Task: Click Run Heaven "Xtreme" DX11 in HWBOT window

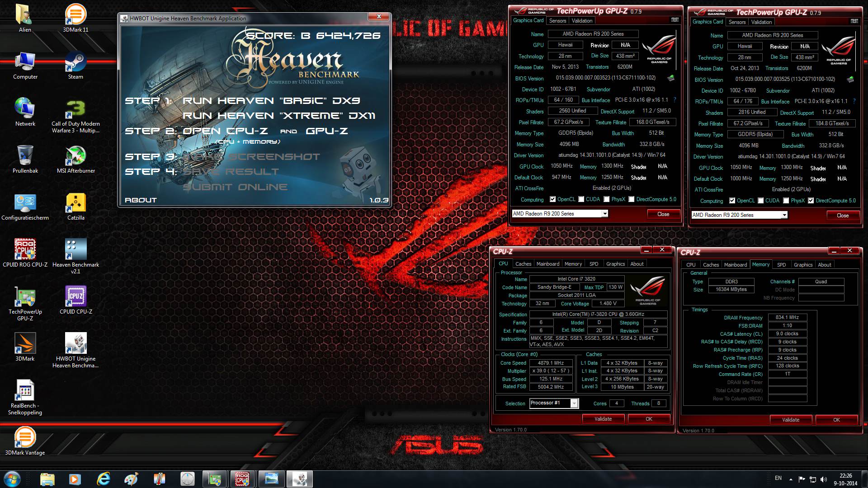Action: tap(279, 116)
